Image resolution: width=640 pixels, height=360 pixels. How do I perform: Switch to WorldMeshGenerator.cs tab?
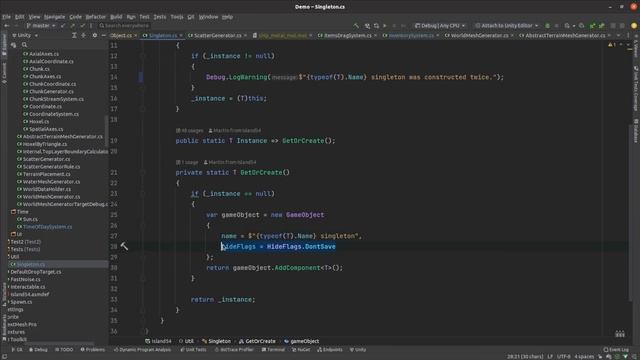(480, 36)
